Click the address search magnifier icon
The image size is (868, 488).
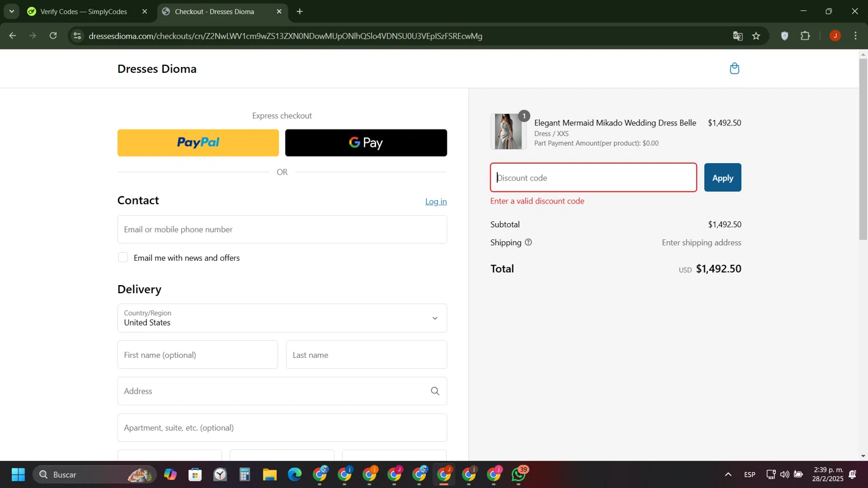pos(435,391)
